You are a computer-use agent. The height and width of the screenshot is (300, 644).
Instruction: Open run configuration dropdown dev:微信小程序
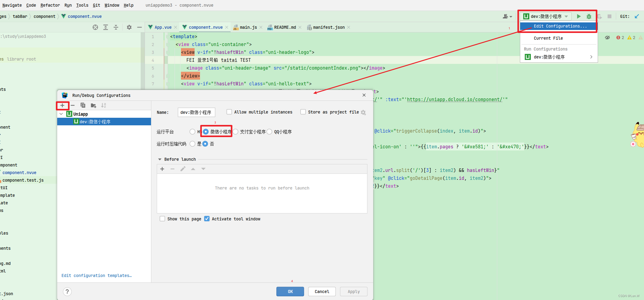tap(547, 16)
